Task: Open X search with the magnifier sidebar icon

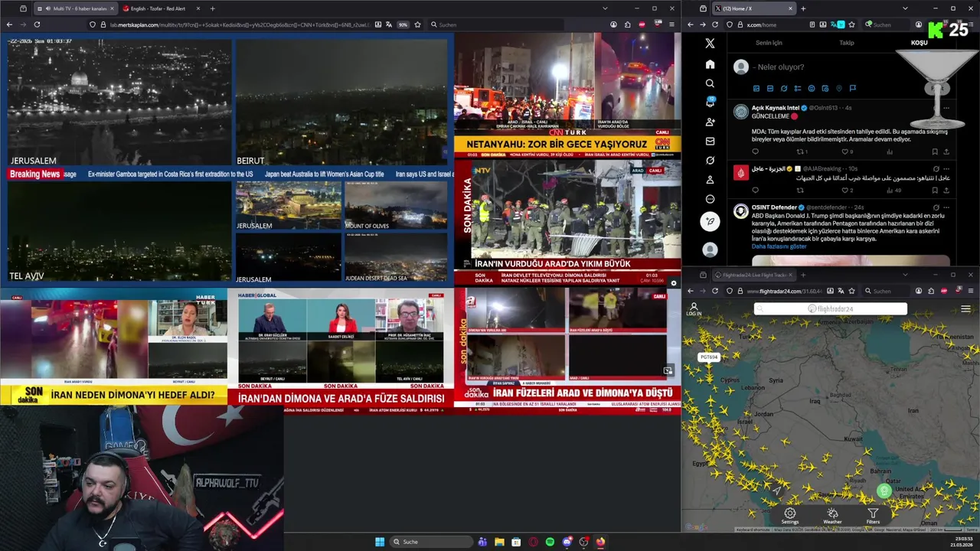Action: click(x=710, y=83)
